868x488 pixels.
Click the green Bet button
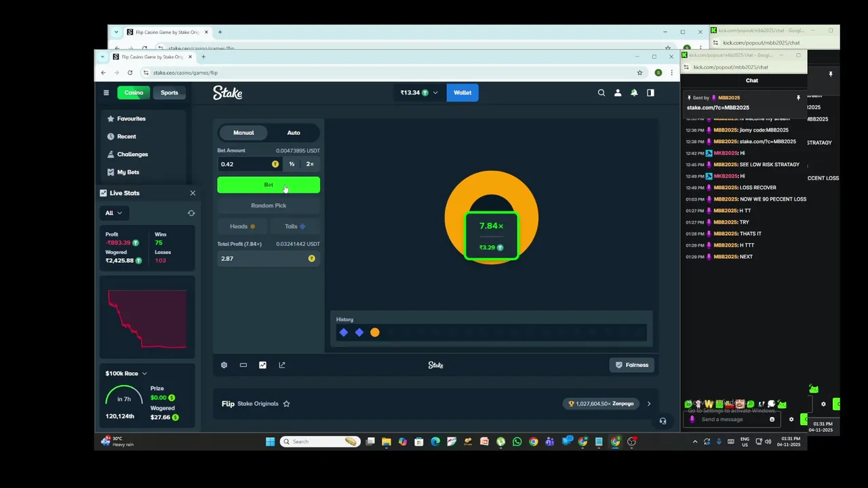[x=269, y=185]
